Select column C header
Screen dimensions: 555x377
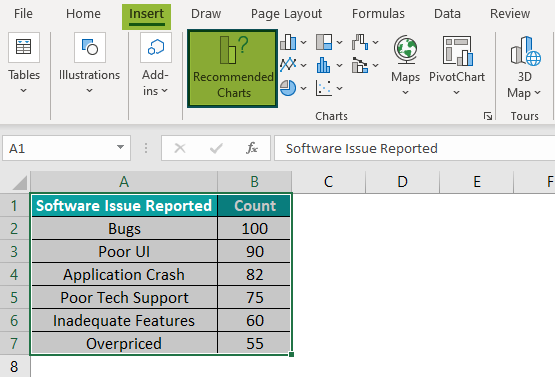pos(328,182)
